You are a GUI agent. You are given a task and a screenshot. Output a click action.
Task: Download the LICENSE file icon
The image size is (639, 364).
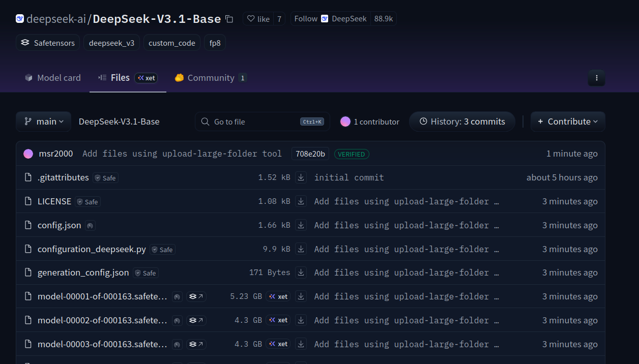click(x=301, y=201)
